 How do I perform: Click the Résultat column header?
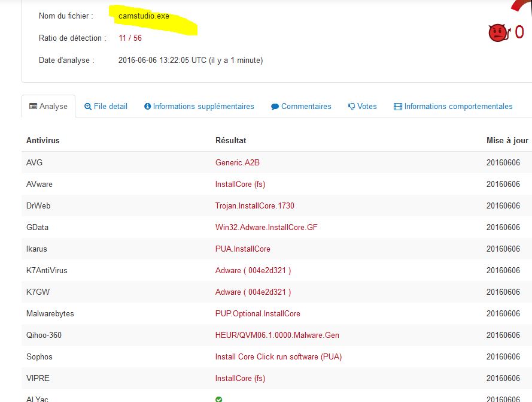pos(230,141)
